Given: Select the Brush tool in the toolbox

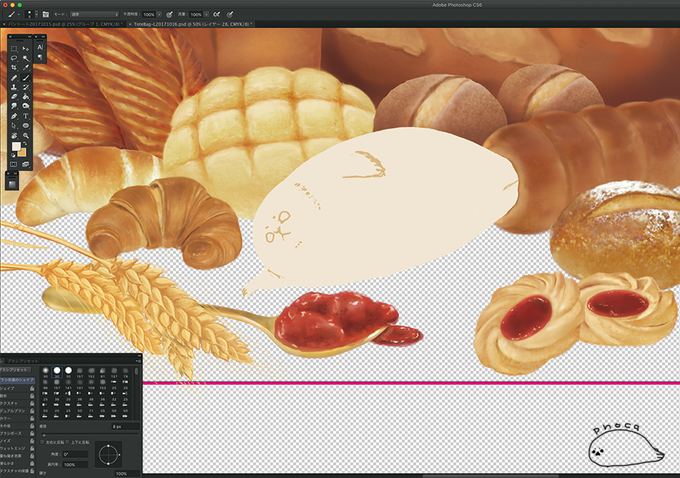Looking at the screenshot, I should 26,78.
